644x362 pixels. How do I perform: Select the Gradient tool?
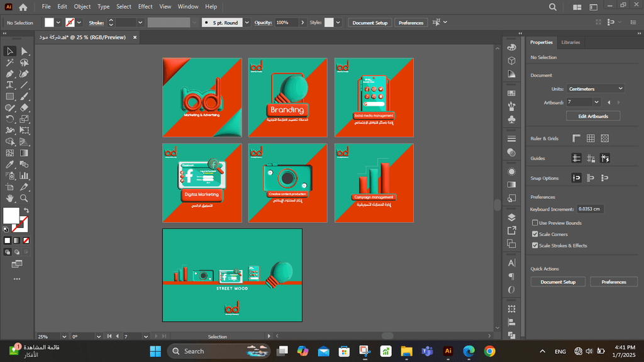point(25,153)
